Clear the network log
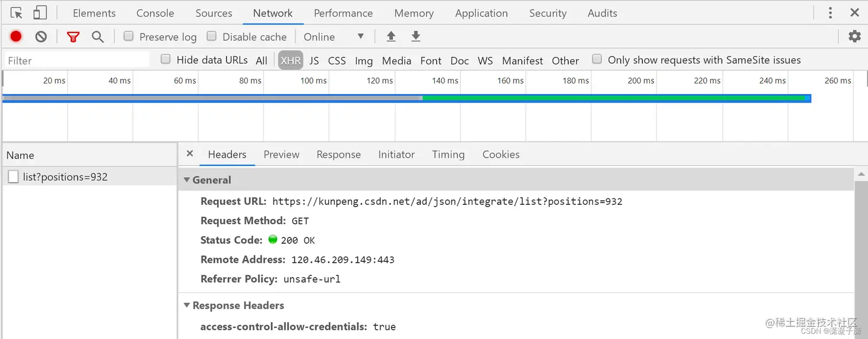The height and width of the screenshot is (339, 868). (x=40, y=36)
